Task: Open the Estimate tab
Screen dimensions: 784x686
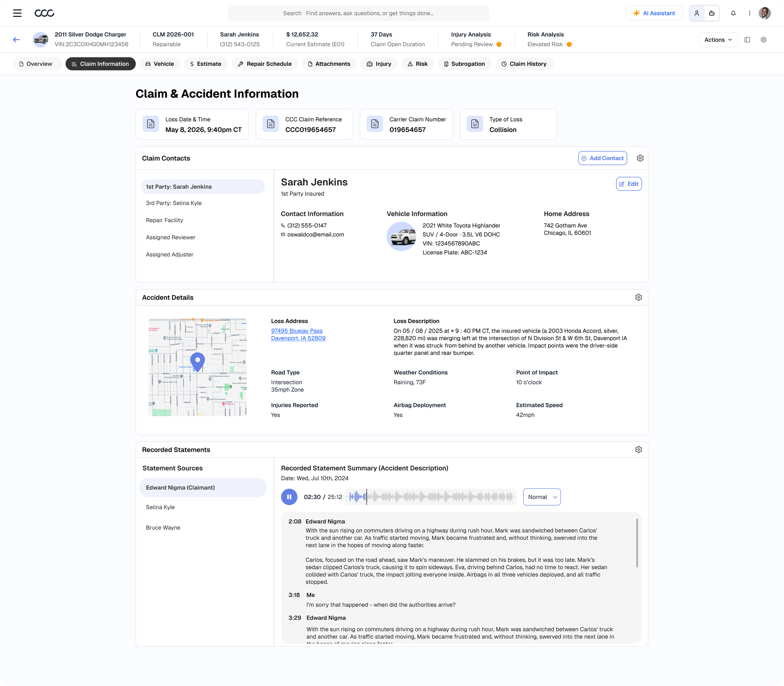Action: (206, 64)
